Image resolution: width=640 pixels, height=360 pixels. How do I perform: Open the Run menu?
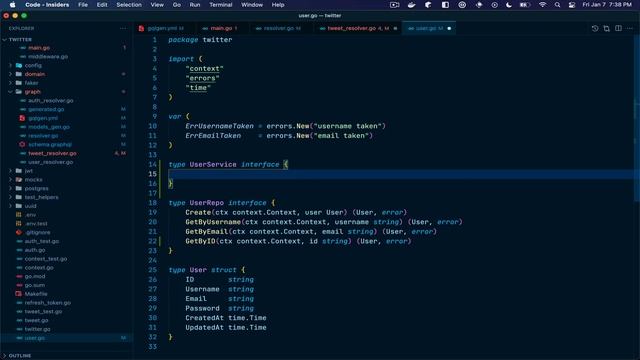click(195, 5)
